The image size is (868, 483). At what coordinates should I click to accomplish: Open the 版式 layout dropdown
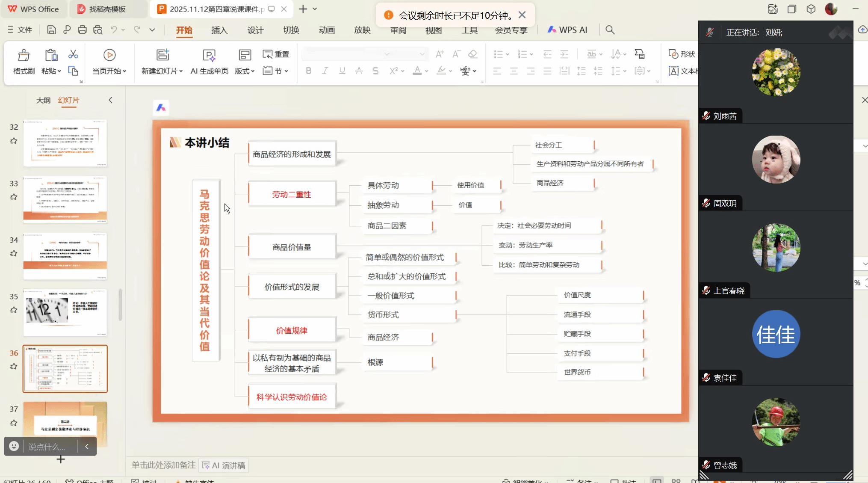[245, 71]
